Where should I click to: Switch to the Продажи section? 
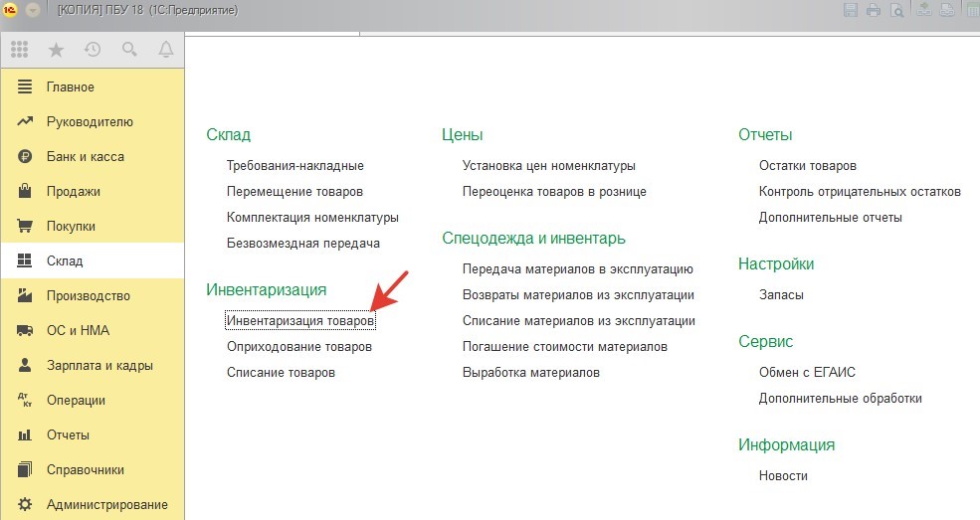(x=73, y=192)
